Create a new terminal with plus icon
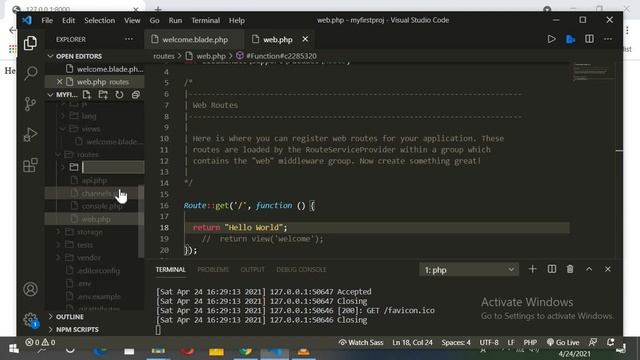Viewport: 640px width, 360px height. (x=532, y=269)
